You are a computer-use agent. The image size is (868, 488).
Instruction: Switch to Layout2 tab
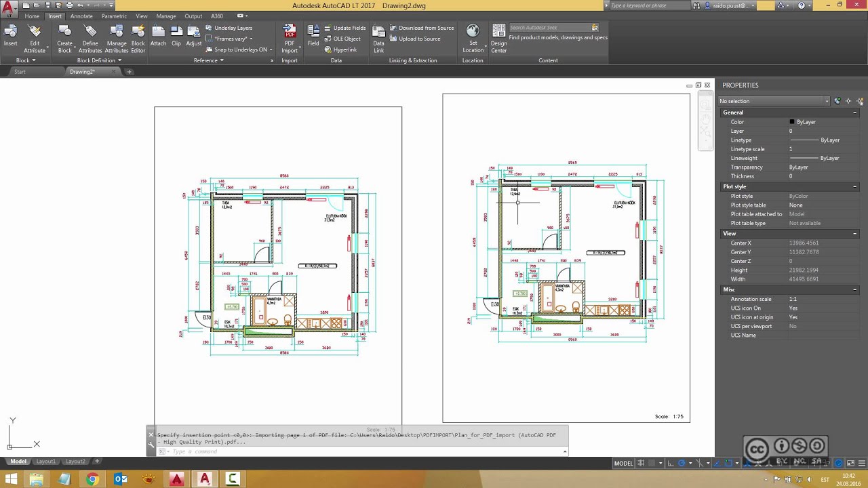coord(75,462)
